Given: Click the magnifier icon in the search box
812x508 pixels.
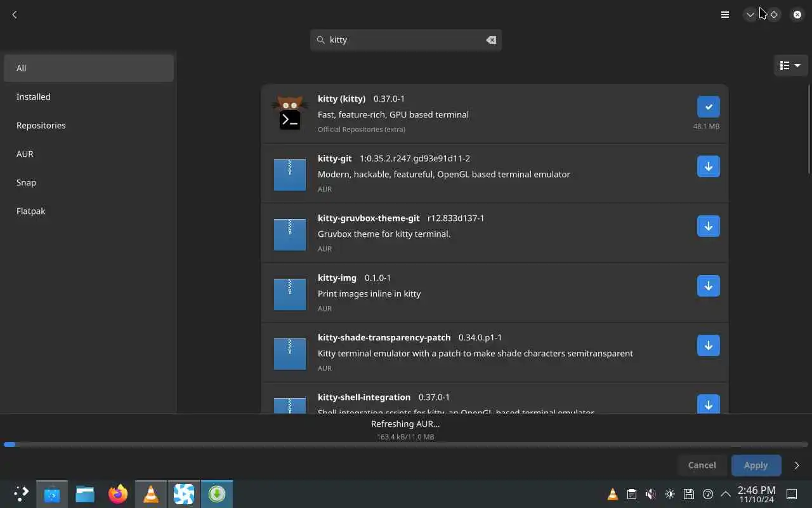Looking at the screenshot, I should 320,39.
